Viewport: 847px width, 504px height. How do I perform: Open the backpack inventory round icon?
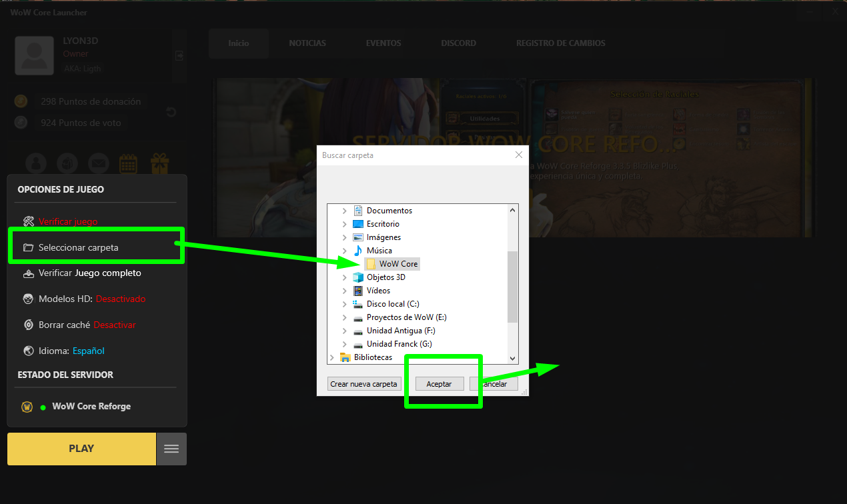67,163
